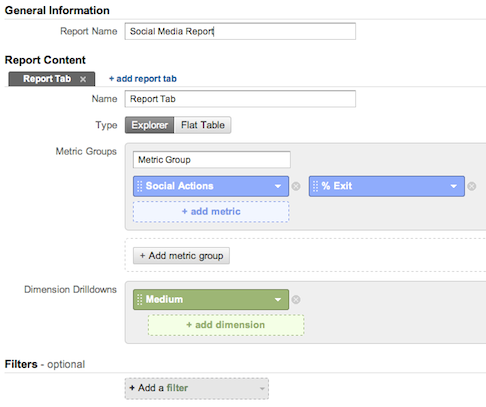This screenshot has width=486, height=407.
Task: Remove the Medium dimension
Action: pyautogui.click(x=296, y=300)
